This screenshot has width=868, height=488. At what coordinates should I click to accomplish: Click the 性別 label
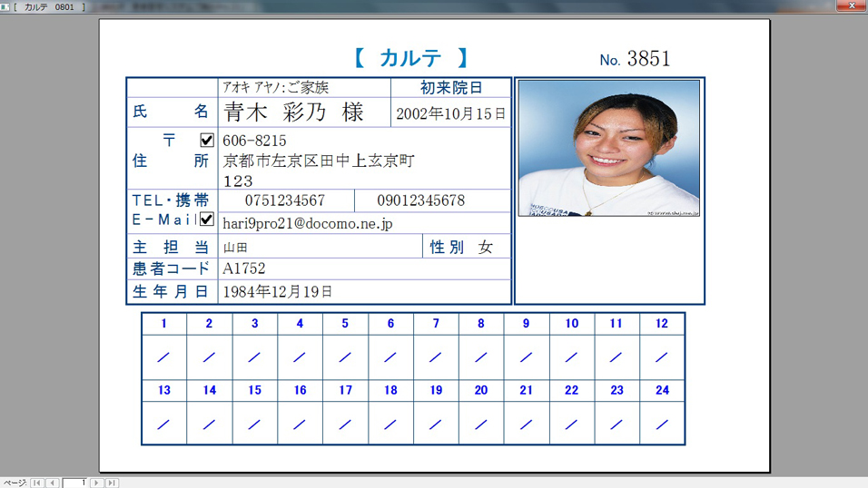click(x=448, y=248)
